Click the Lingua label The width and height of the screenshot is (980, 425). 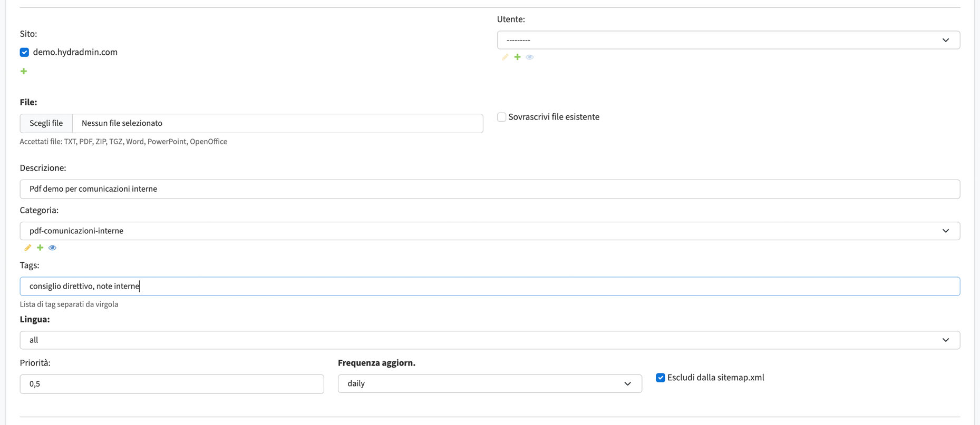[x=35, y=319]
